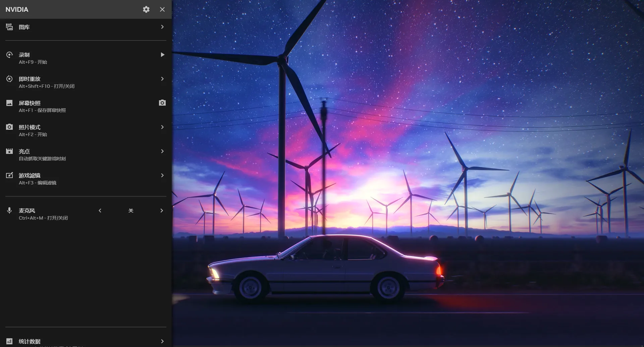644x347 pixels.
Task: Click the 图库 gallery icon
Action: (9, 27)
